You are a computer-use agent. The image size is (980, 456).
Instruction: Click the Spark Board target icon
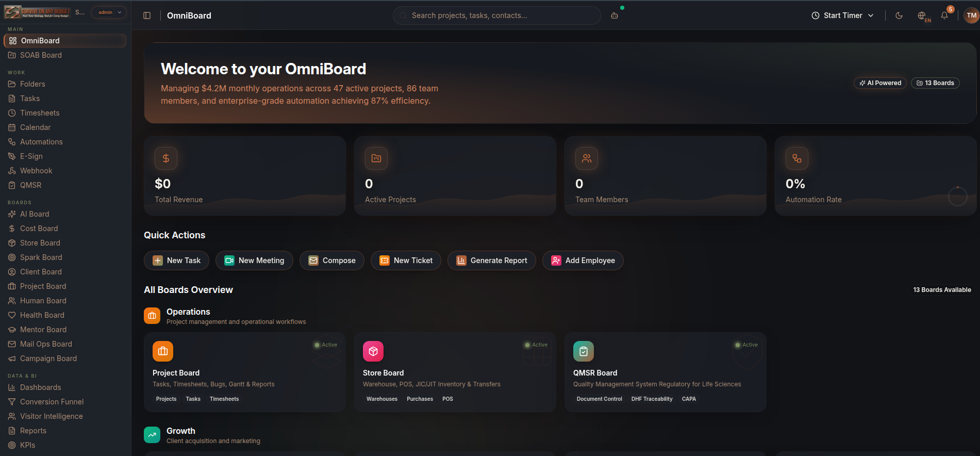(x=12, y=257)
